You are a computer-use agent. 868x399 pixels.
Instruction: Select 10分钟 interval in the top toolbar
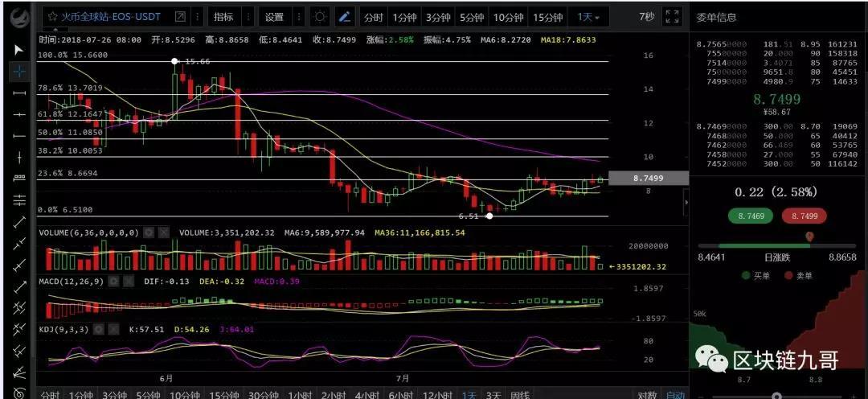pyautogui.click(x=508, y=17)
